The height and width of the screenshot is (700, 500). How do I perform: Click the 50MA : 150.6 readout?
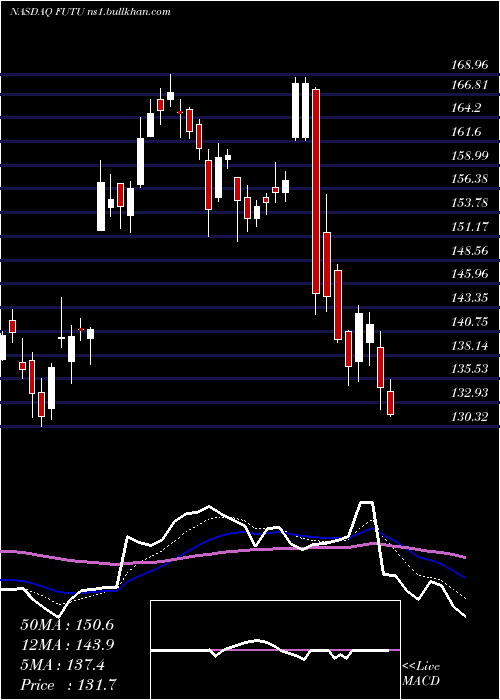point(67,625)
